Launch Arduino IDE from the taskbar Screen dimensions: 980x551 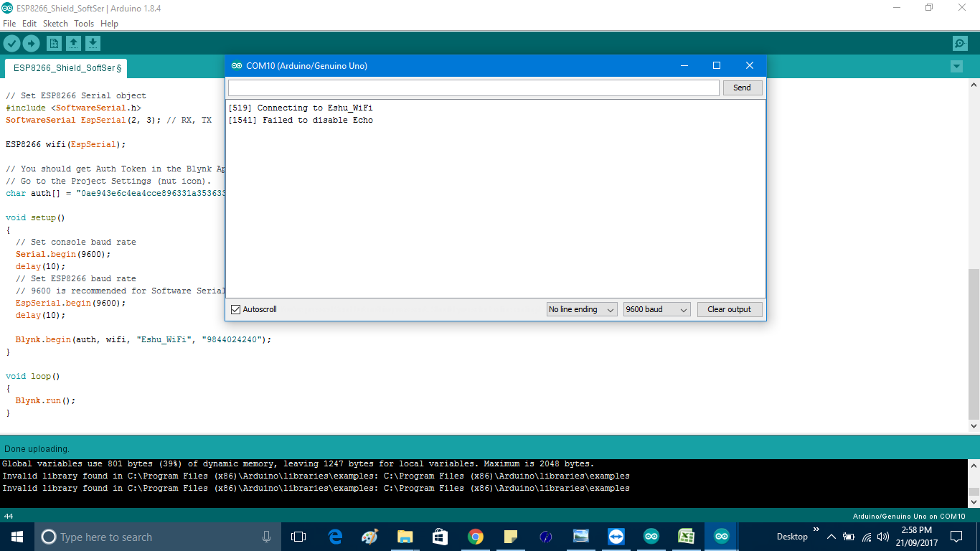[721, 536]
